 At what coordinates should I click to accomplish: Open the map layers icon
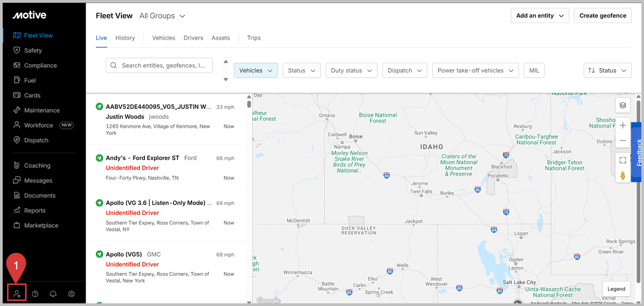(622, 105)
